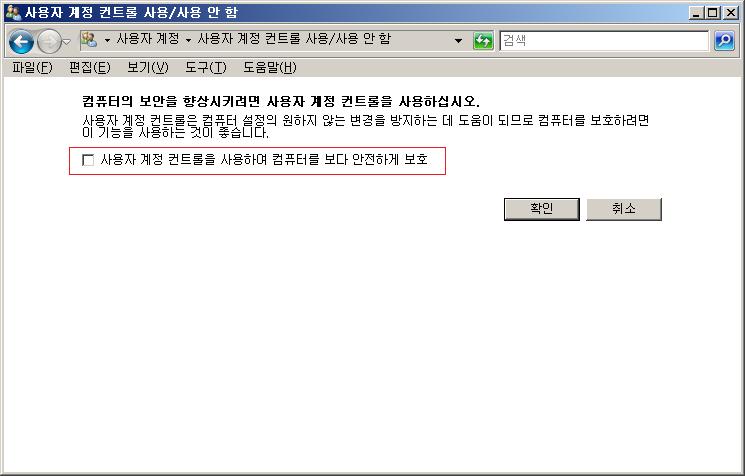Refresh the page with green arrows button
The height and width of the screenshot is (476, 745).
[x=483, y=41]
